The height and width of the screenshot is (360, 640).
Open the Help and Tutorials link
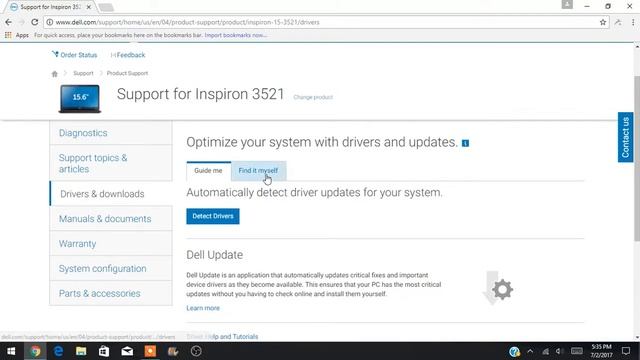pyautogui.click(x=222, y=337)
